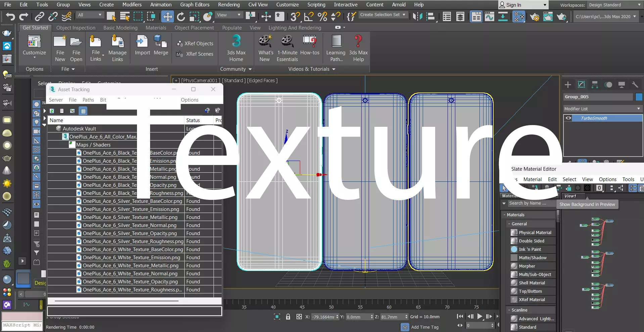Open the Modifiers menu
644x332 pixels.
click(132, 5)
